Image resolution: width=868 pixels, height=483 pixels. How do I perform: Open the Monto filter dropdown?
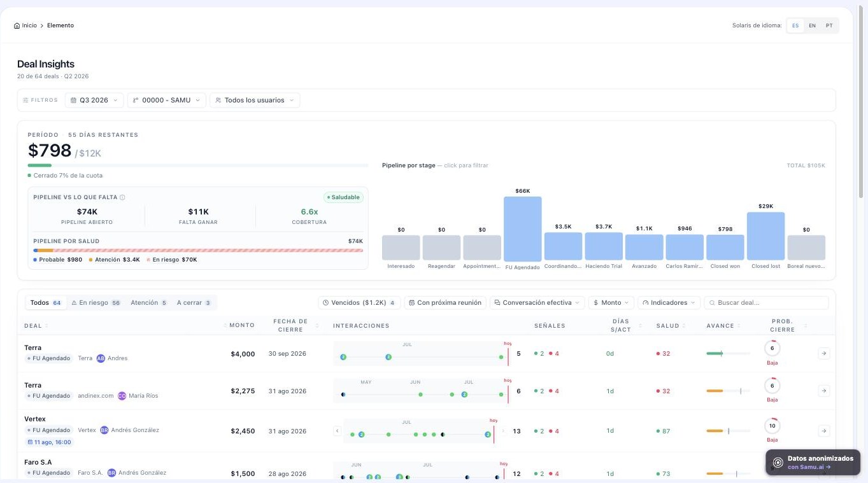pos(611,303)
